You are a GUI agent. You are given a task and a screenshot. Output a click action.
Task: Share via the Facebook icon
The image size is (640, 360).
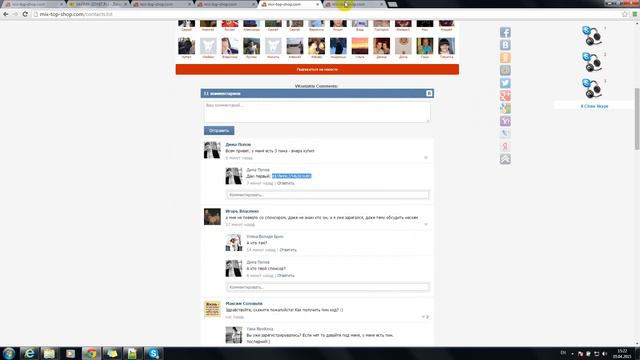point(505,32)
